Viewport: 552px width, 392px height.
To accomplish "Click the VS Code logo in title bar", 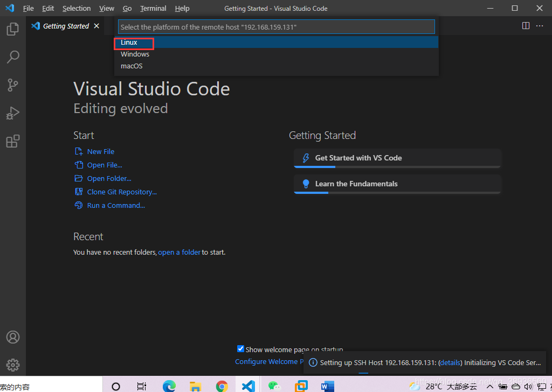I will point(10,8).
